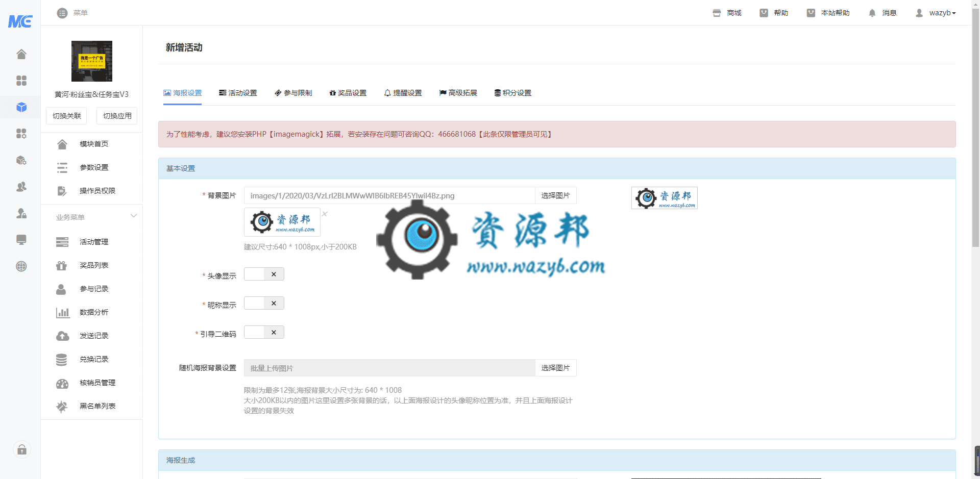The width and height of the screenshot is (980, 479).
Task: Click the 发送记录 cloud upload icon
Action: (x=62, y=336)
